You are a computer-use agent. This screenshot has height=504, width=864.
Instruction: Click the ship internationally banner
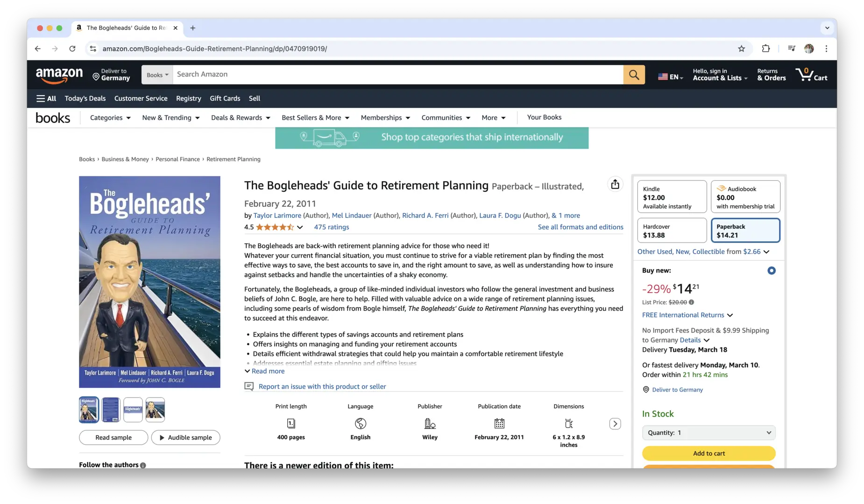pyautogui.click(x=432, y=138)
